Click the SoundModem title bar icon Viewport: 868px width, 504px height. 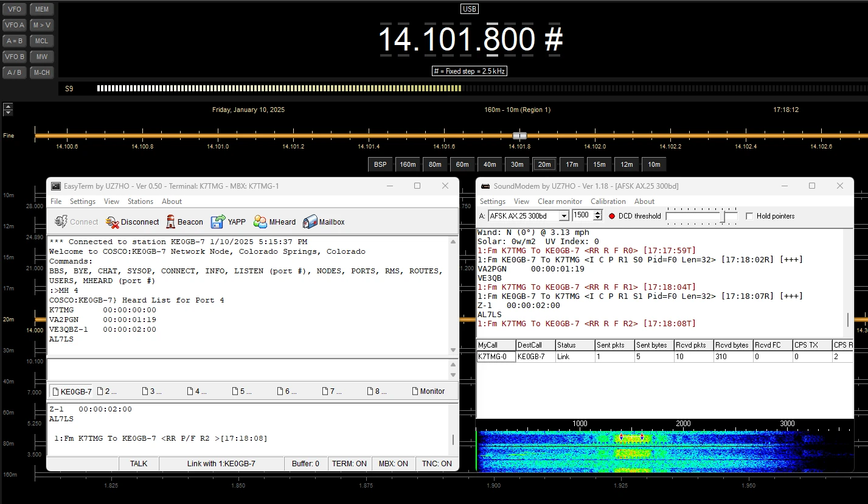(x=485, y=186)
